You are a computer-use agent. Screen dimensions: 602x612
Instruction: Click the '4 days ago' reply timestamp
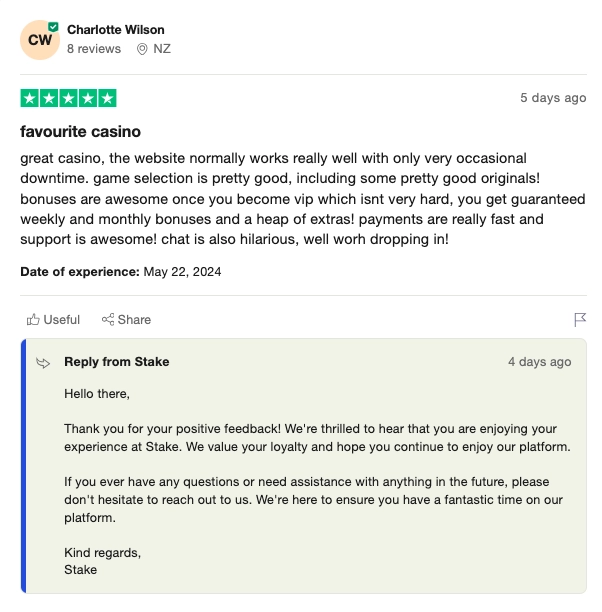540,362
